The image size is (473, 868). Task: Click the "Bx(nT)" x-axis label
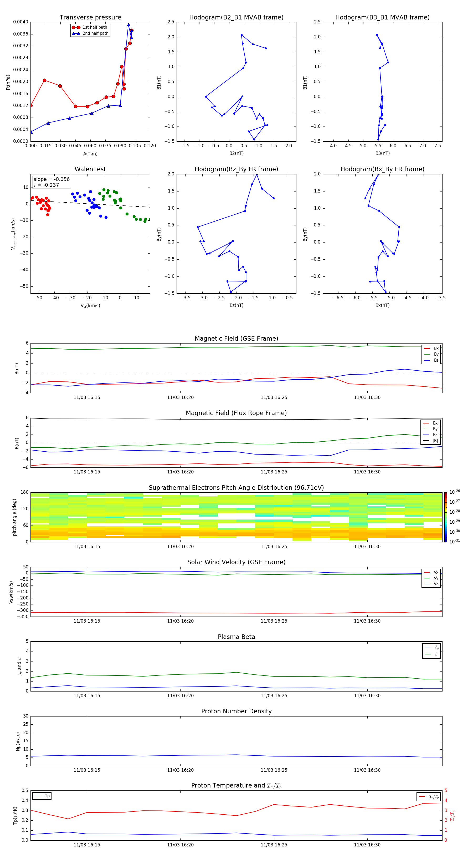pyautogui.click(x=382, y=305)
